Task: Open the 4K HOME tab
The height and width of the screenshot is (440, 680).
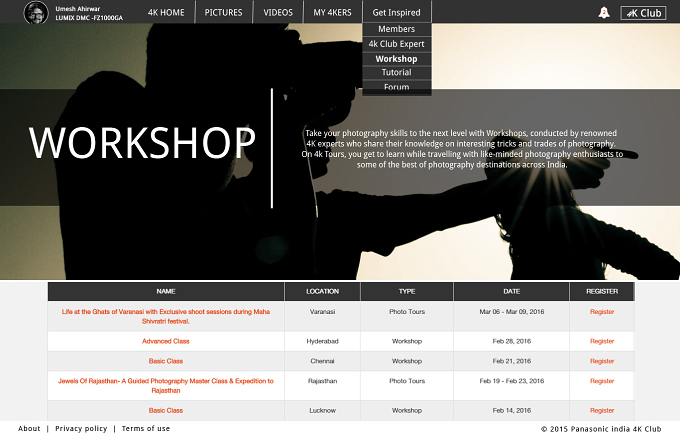Action: [x=166, y=13]
